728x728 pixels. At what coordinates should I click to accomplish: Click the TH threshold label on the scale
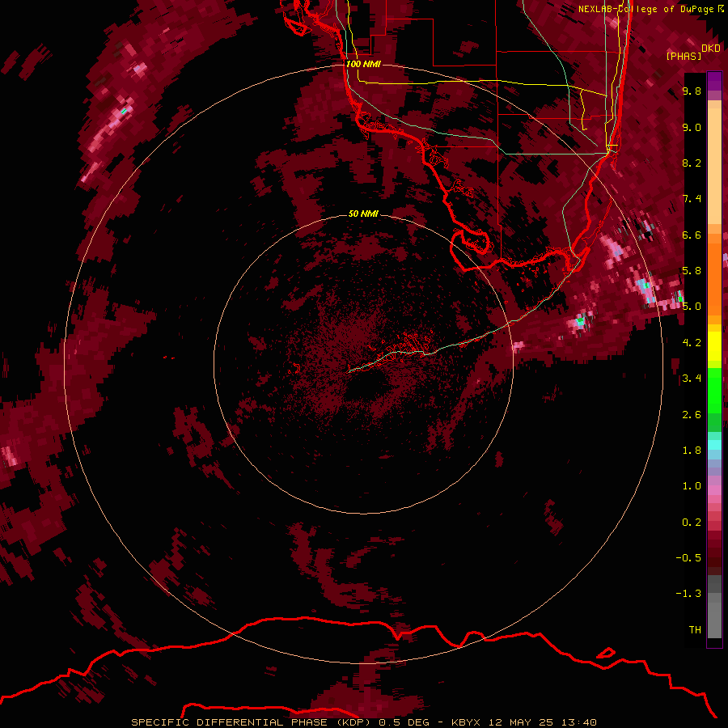coord(695,630)
